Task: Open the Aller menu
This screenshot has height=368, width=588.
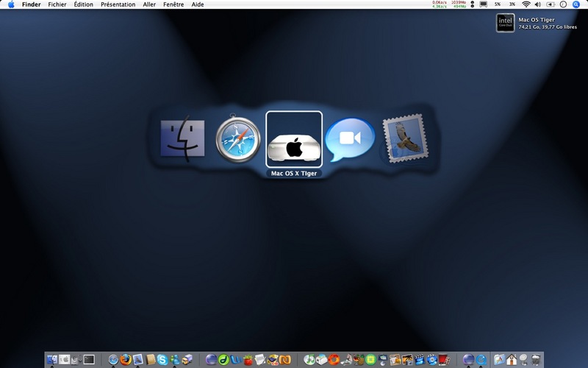Action: (149, 4)
